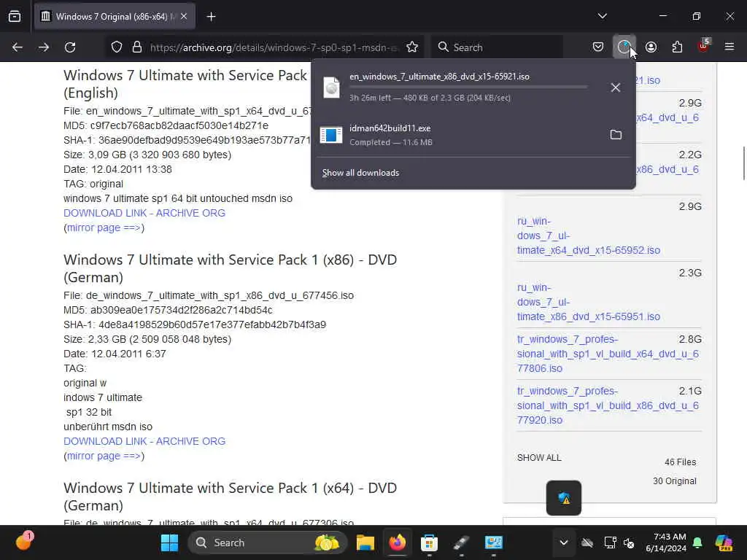
Task: Cancel the en_windows_7_ultimate ISO download
Action: pos(616,87)
